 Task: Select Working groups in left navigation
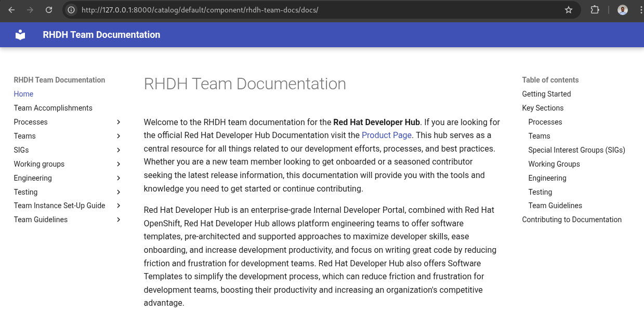(x=39, y=164)
